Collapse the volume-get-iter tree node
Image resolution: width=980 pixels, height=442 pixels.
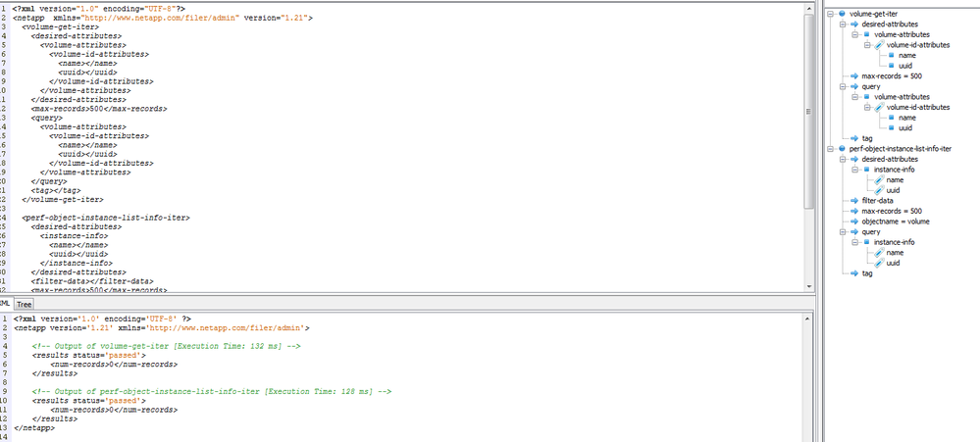[830, 14]
